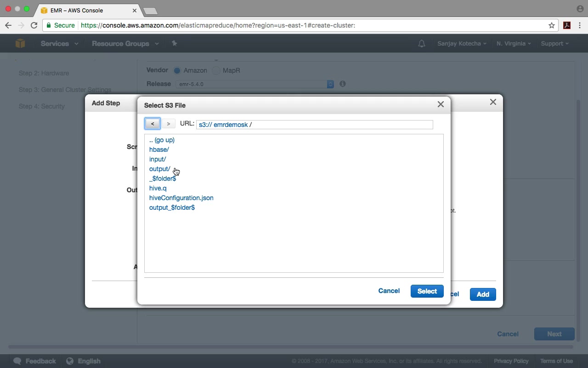Click Cancel on the create cluster page
The height and width of the screenshot is (368, 588).
(508, 334)
